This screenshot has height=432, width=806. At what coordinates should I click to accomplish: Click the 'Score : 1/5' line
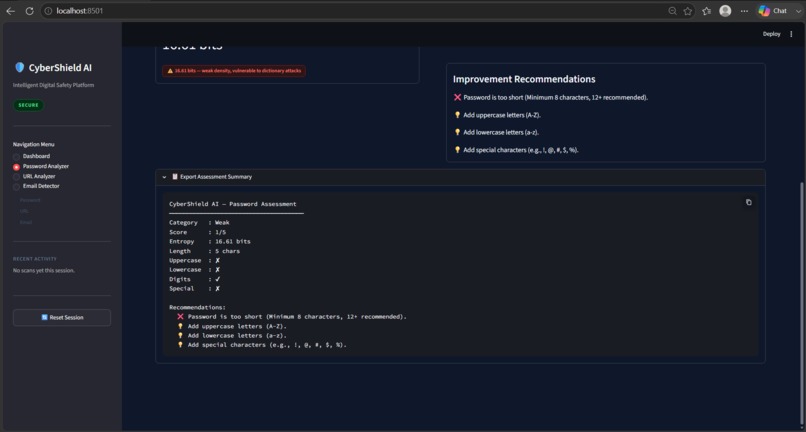point(197,232)
